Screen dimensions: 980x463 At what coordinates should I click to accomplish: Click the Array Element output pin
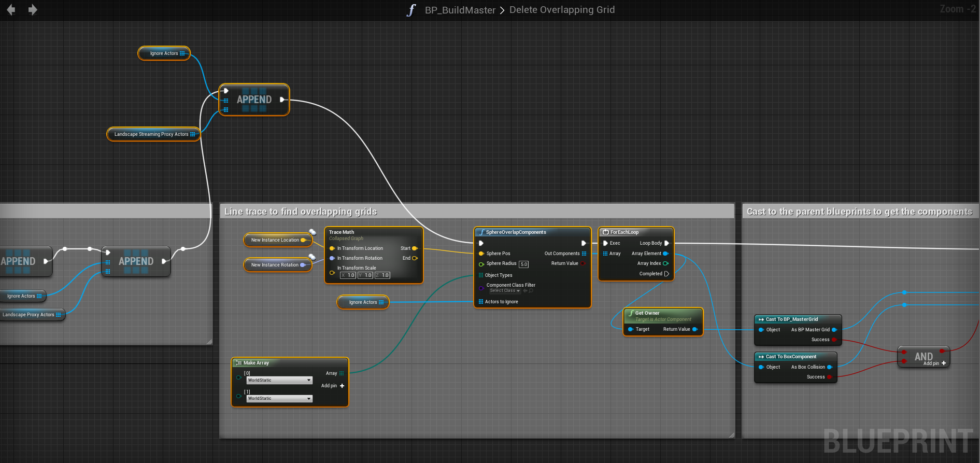[665, 254]
